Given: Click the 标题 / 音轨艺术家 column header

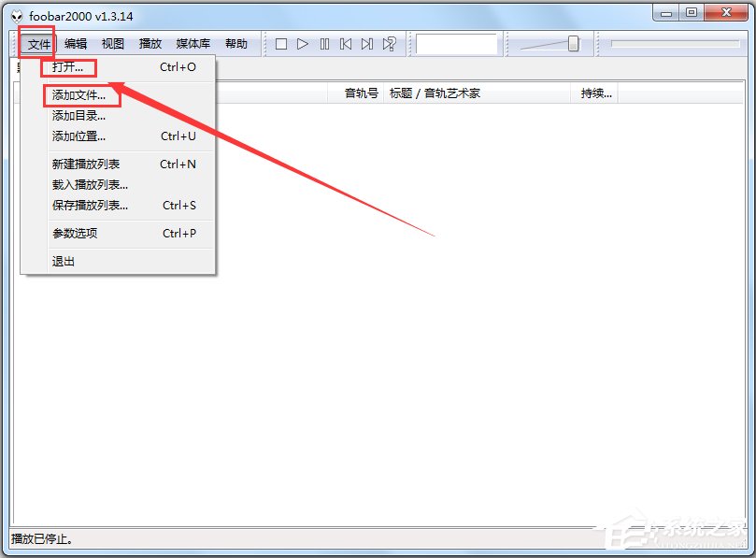Looking at the screenshot, I should pyautogui.click(x=477, y=93).
